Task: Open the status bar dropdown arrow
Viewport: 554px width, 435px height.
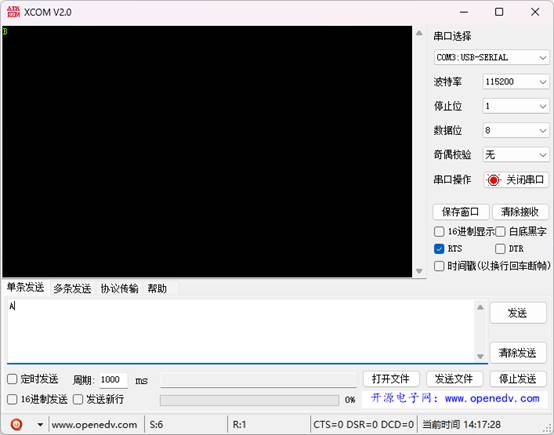Action: [x=40, y=424]
